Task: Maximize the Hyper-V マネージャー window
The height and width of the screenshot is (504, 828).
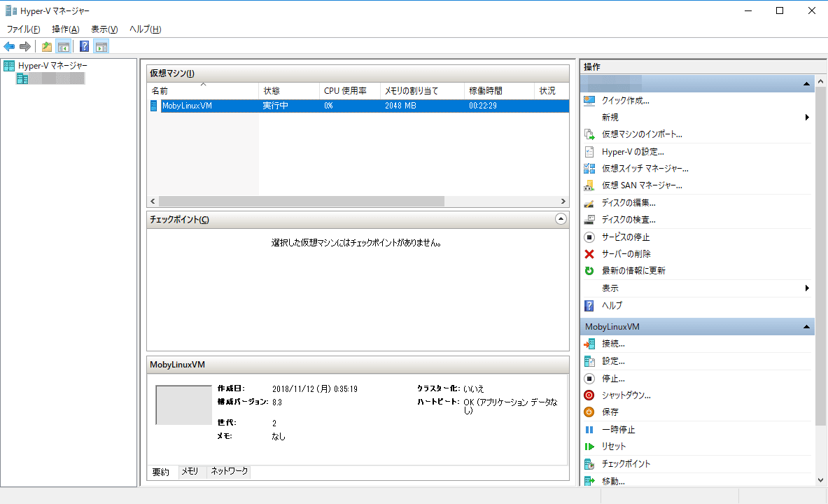Action: (x=780, y=10)
